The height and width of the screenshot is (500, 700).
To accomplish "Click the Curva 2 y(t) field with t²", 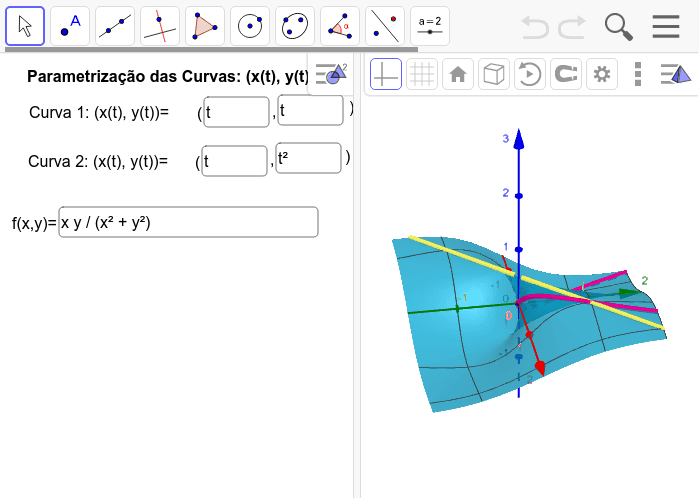I will tap(309, 158).
